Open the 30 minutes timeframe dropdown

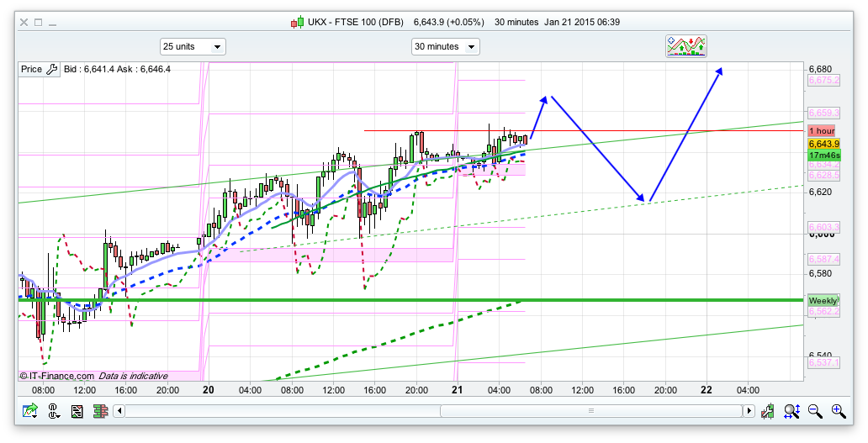(445, 46)
